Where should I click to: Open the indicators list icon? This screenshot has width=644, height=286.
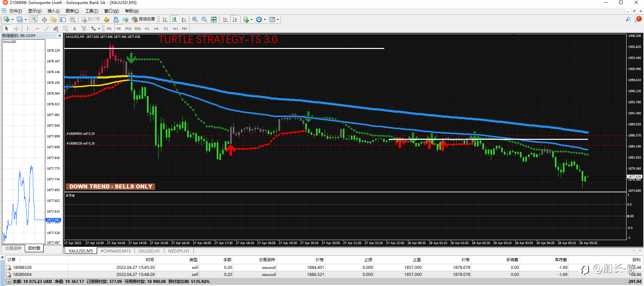click(x=246, y=19)
